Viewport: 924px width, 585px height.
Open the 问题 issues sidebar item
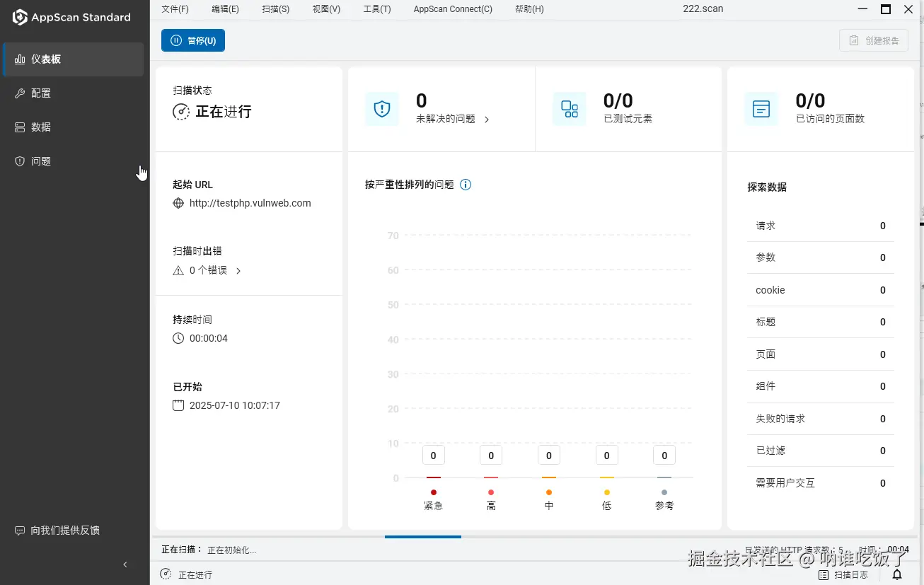pyautogui.click(x=74, y=161)
